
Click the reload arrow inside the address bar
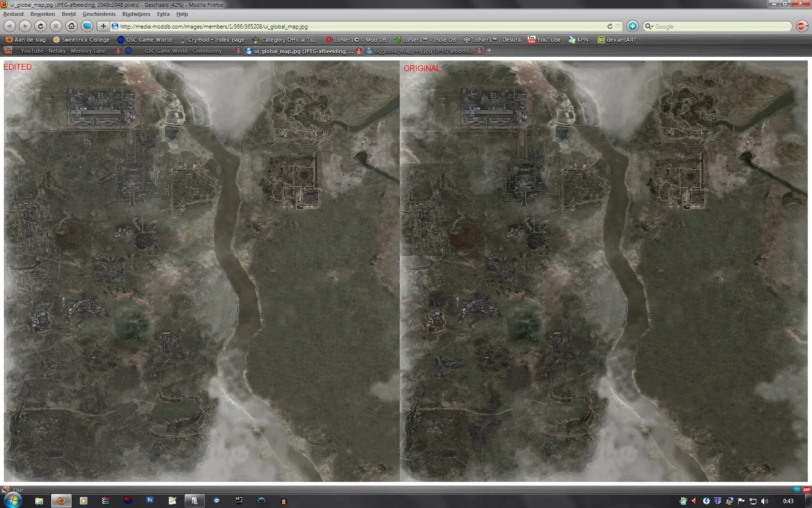click(609, 26)
